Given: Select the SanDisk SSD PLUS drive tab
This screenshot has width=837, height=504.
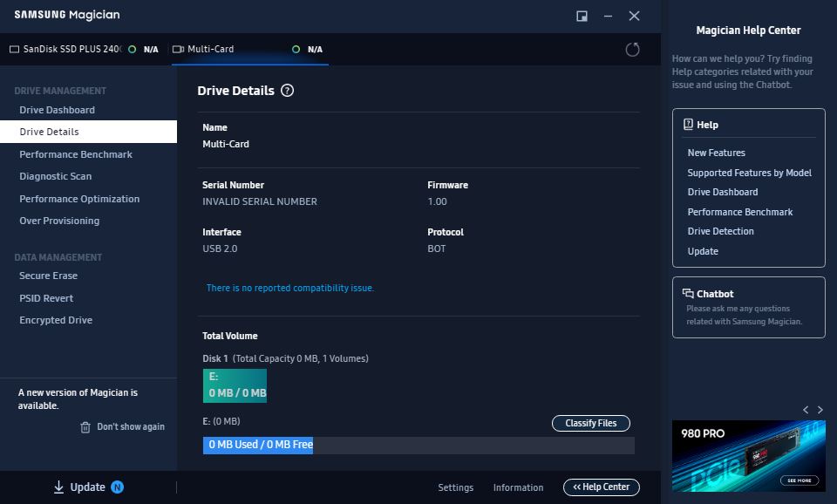Looking at the screenshot, I should pyautogui.click(x=85, y=49).
